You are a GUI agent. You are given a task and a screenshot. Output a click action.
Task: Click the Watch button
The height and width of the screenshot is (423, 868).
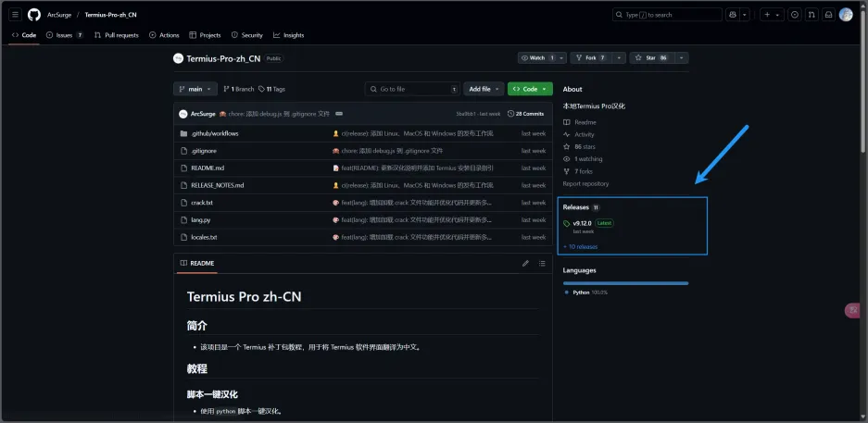point(537,57)
